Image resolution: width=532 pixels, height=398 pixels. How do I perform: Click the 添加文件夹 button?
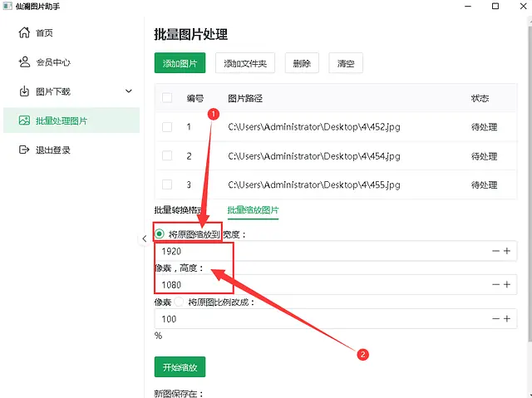[245, 62]
